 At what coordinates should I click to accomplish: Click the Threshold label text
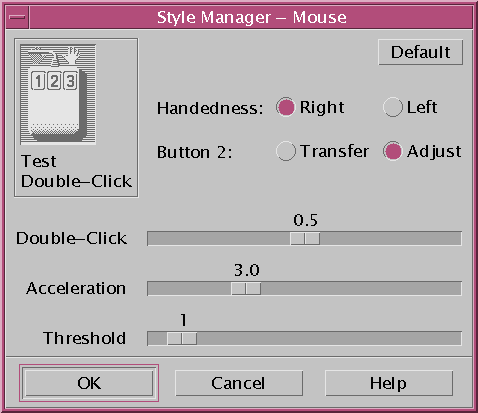[85, 338]
